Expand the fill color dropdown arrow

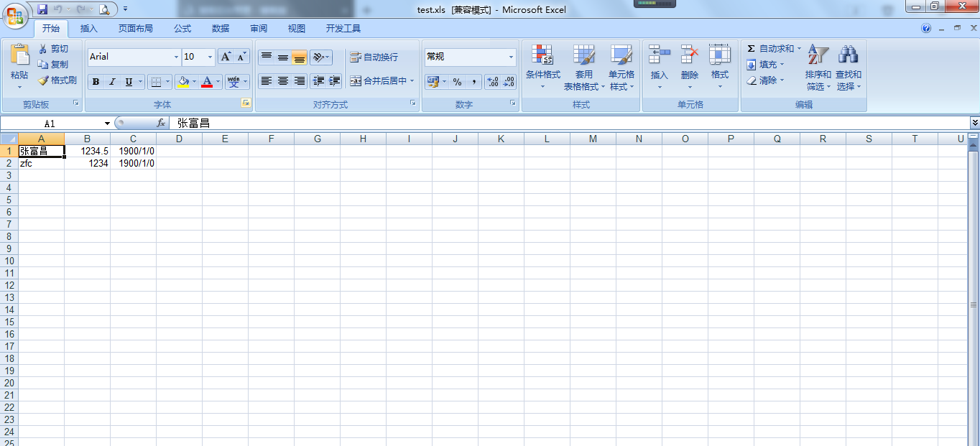tap(195, 82)
